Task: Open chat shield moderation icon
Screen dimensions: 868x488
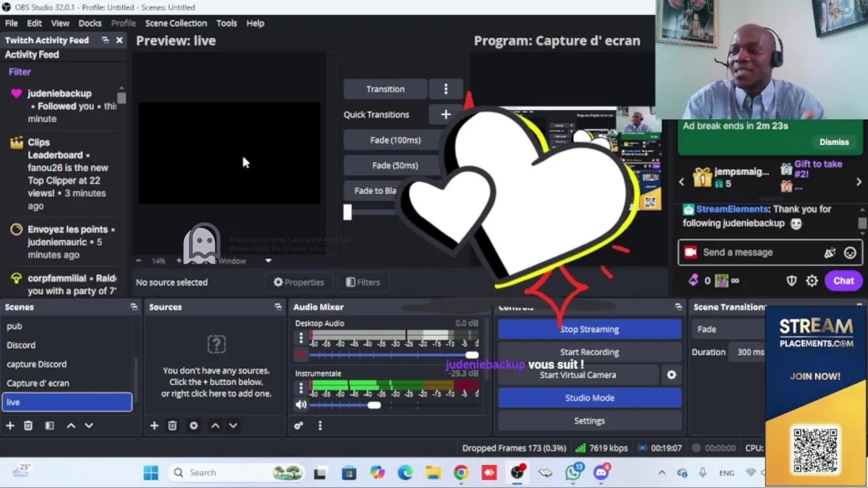Action: tap(791, 281)
